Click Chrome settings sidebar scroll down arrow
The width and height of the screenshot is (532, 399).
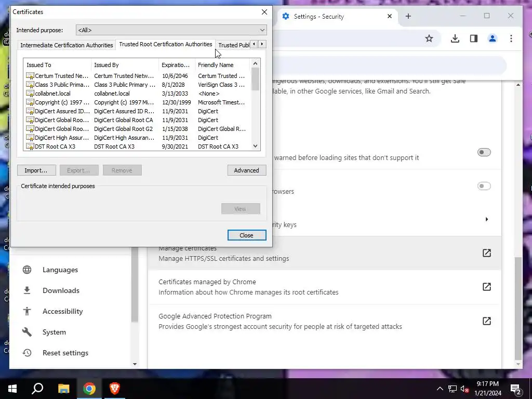(135, 364)
